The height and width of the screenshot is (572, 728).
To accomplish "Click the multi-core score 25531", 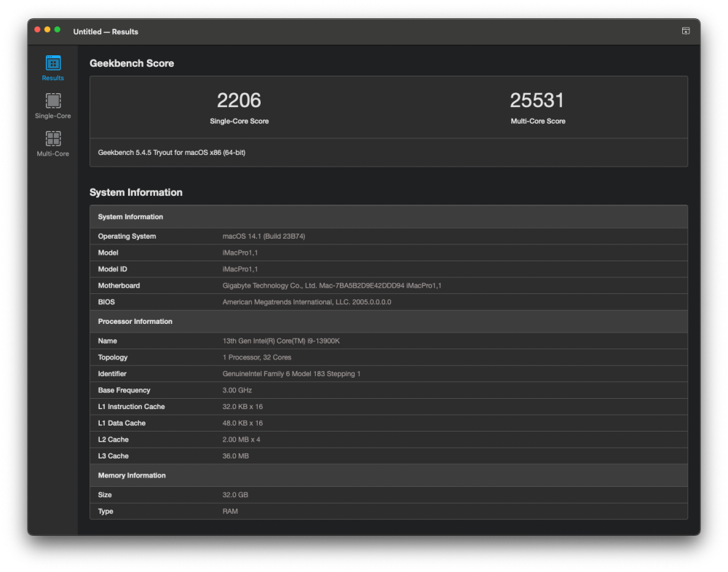I will [537, 100].
